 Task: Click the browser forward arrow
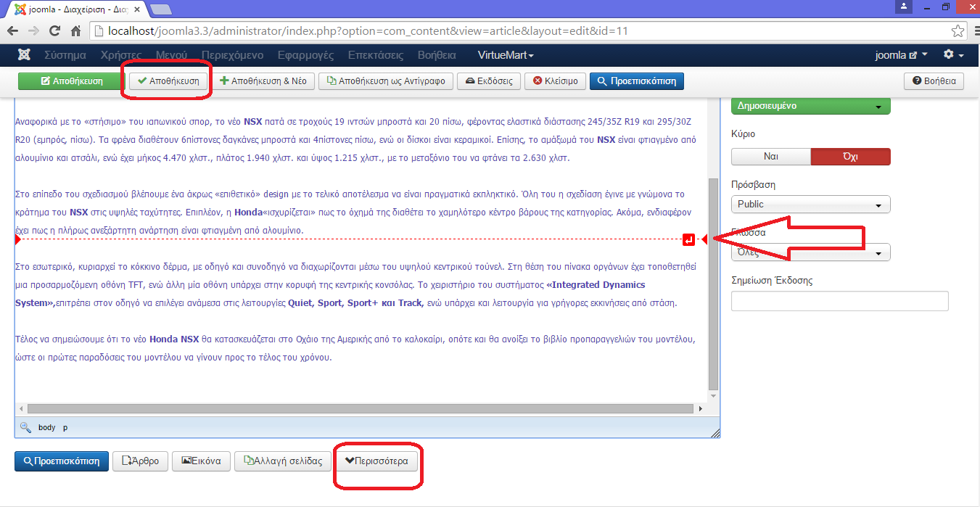[33, 31]
